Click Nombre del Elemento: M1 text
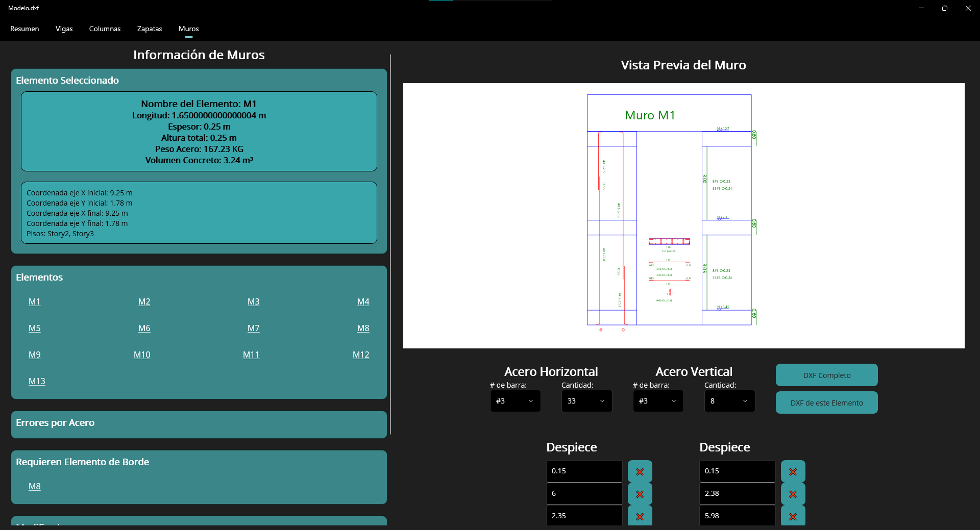The image size is (980, 530). point(199,104)
